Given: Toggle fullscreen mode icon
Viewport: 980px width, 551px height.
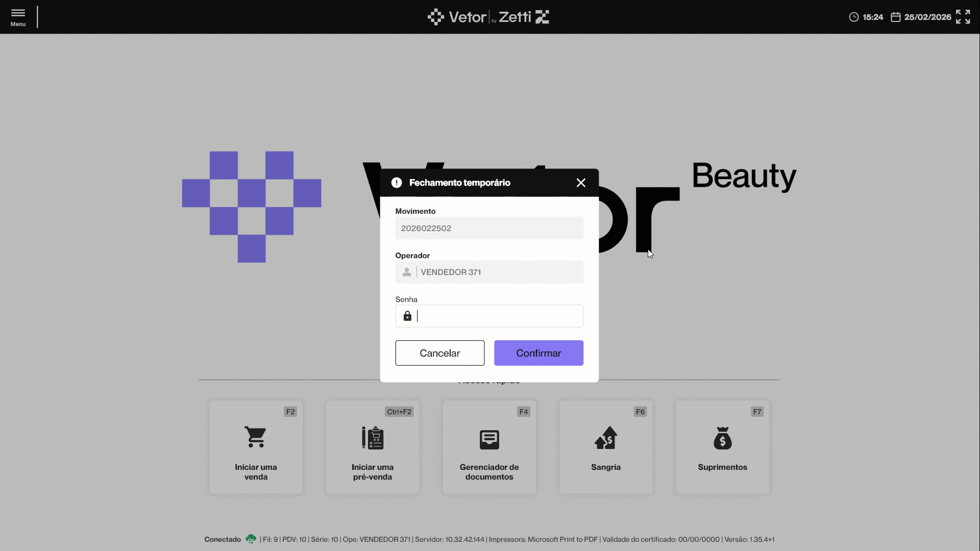Looking at the screenshot, I should coord(963,17).
